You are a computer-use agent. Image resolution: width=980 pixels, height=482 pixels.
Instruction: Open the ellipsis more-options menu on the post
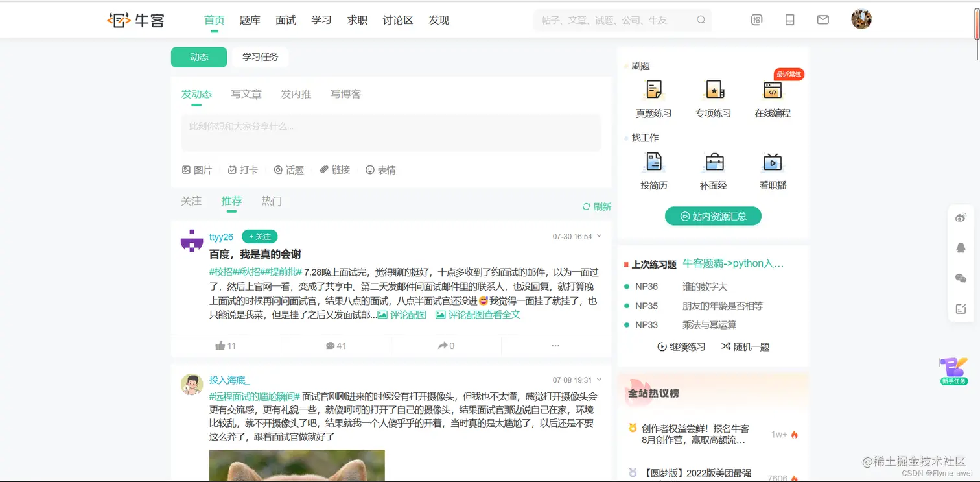[x=555, y=346]
